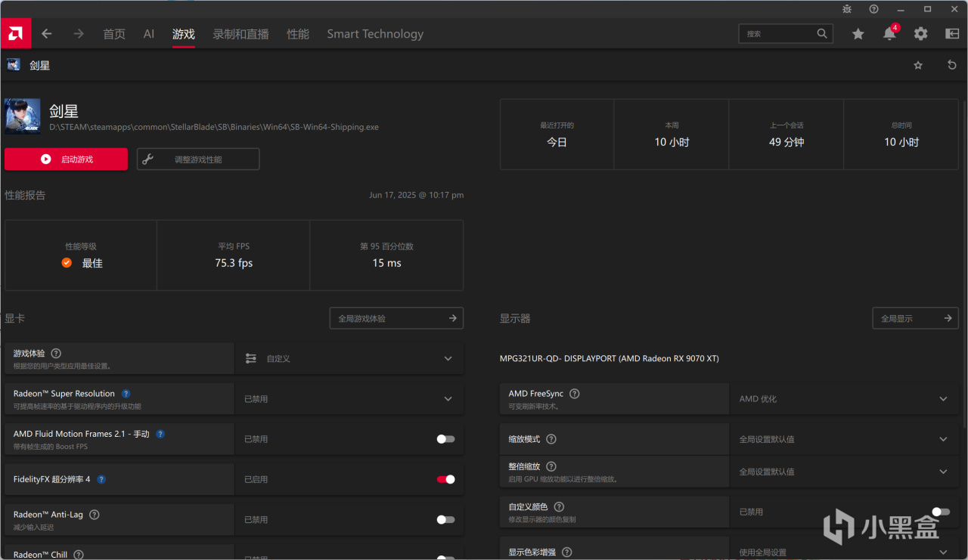This screenshot has height=560, width=968.
Task: Go to the Smart Technology tab
Action: point(375,34)
